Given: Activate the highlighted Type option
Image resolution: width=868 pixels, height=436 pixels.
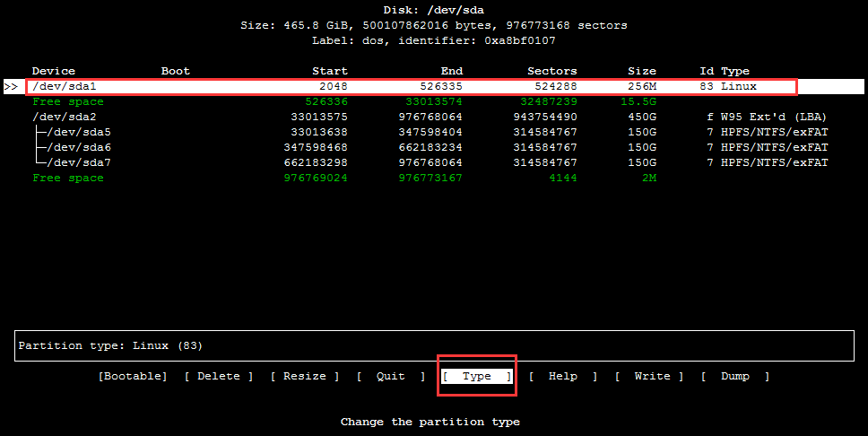Looking at the screenshot, I should click(x=477, y=377).
